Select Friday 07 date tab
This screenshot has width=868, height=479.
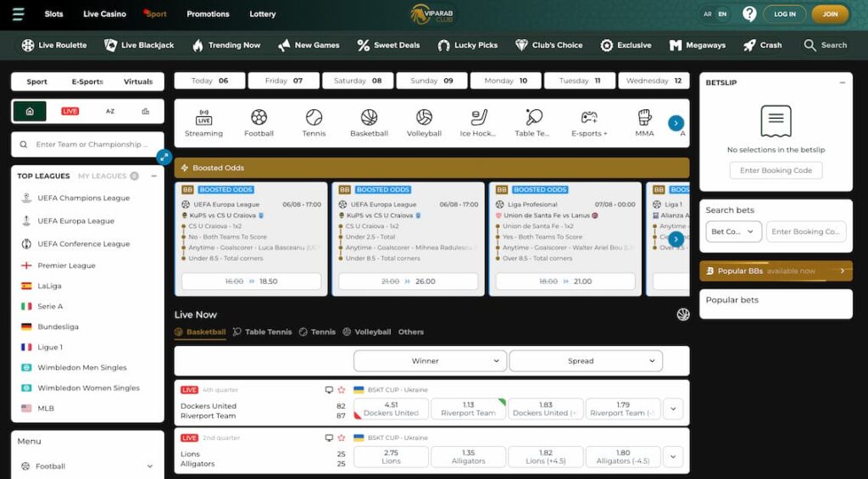click(x=283, y=81)
